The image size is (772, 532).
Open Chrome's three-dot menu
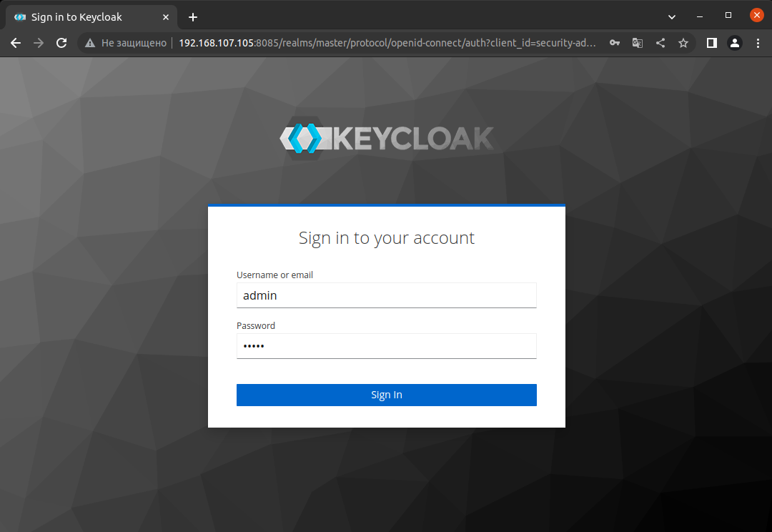point(758,43)
